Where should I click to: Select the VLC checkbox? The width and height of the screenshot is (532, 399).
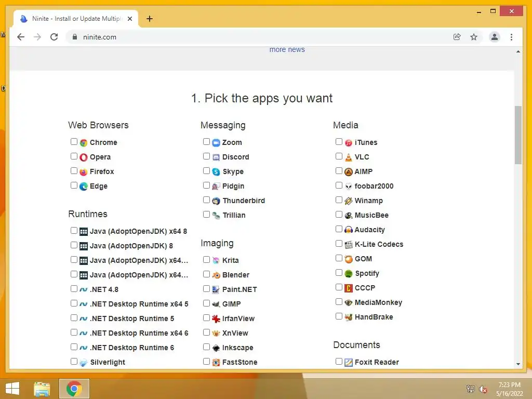coord(339,156)
